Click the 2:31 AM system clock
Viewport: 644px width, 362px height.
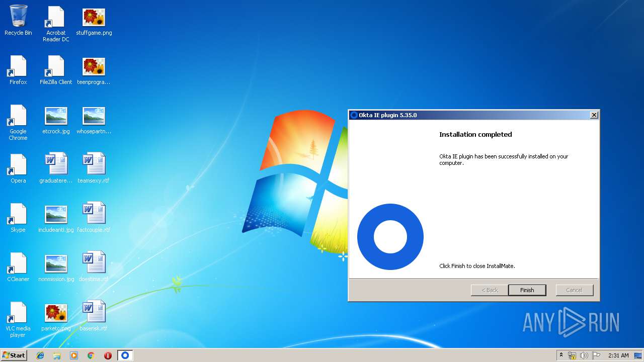coord(618,355)
